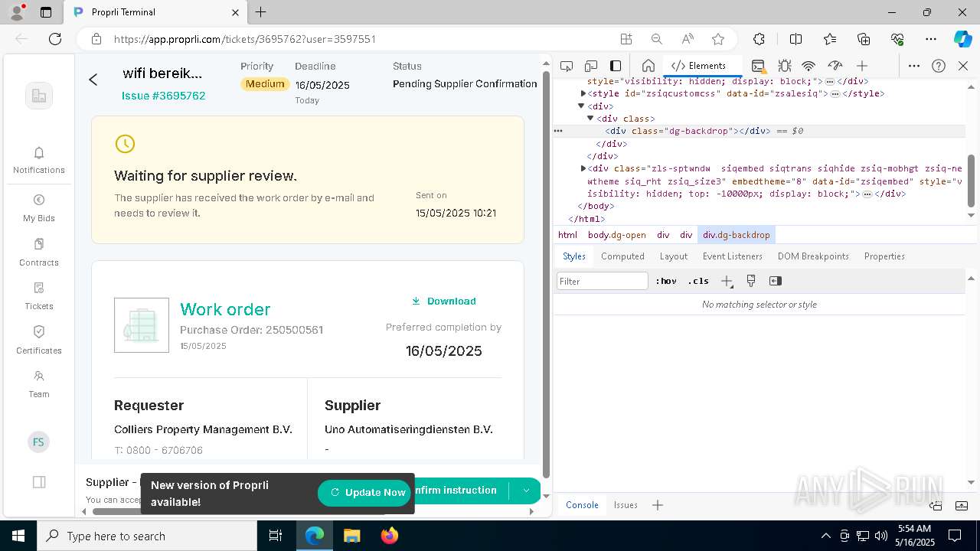Add a DevTools tool with plus
Image resolution: width=980 pixels, height=551 pixels.
tap(862, 66)
